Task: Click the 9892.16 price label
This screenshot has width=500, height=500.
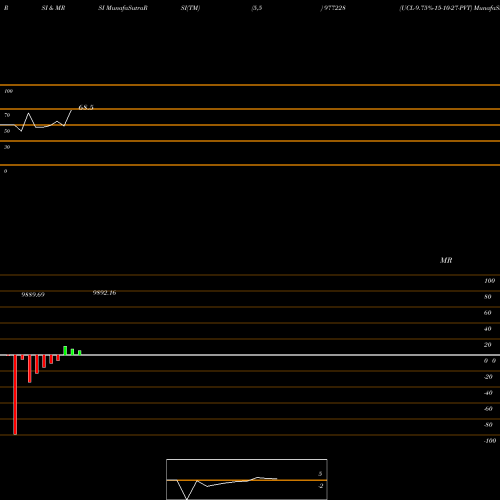Action: 105,293
